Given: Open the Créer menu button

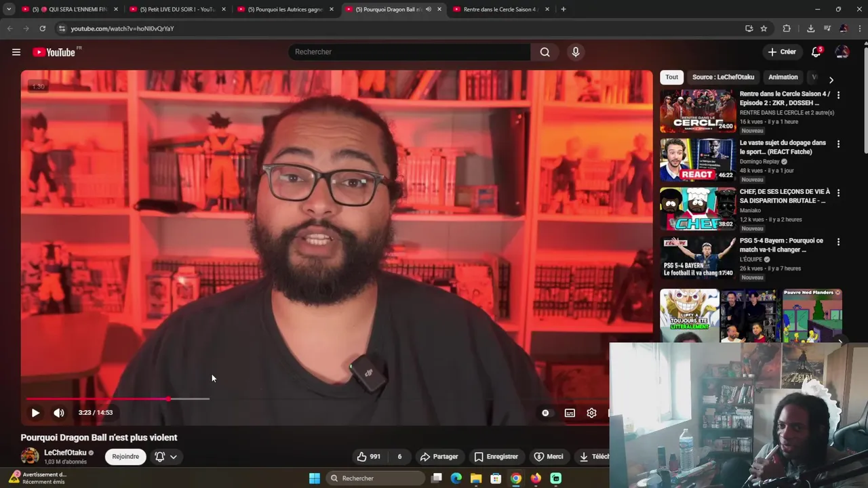Looking at the screenshot, I should pos(782,52).
